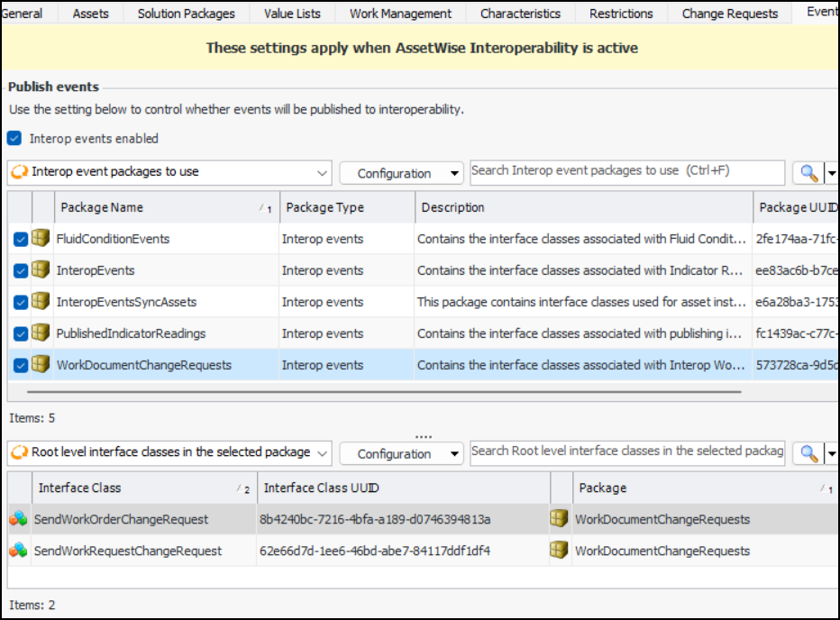Viewport: 840px width, 620px height.
Task: Switch to the Work Management tab
Action: point(400,14)
